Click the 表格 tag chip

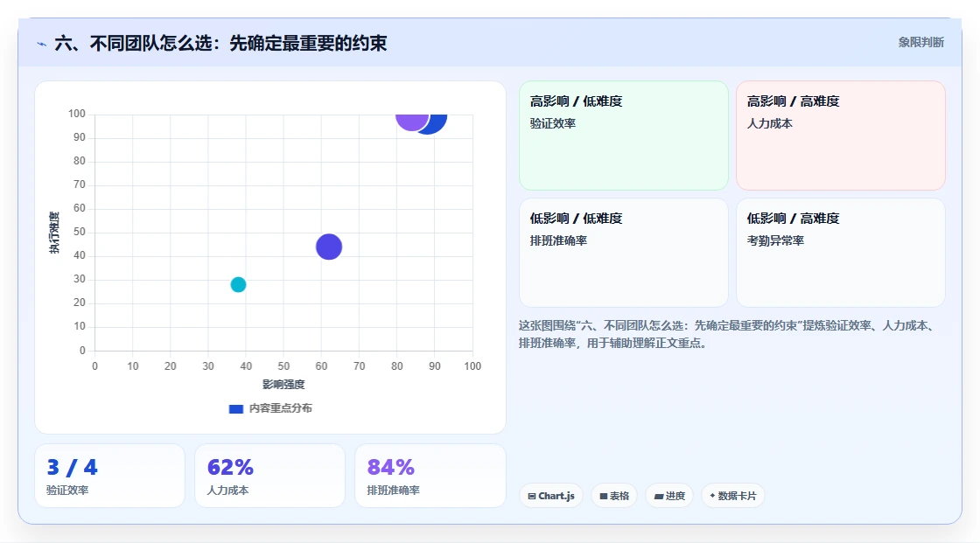pyautogui.click(x=614, y=496)
